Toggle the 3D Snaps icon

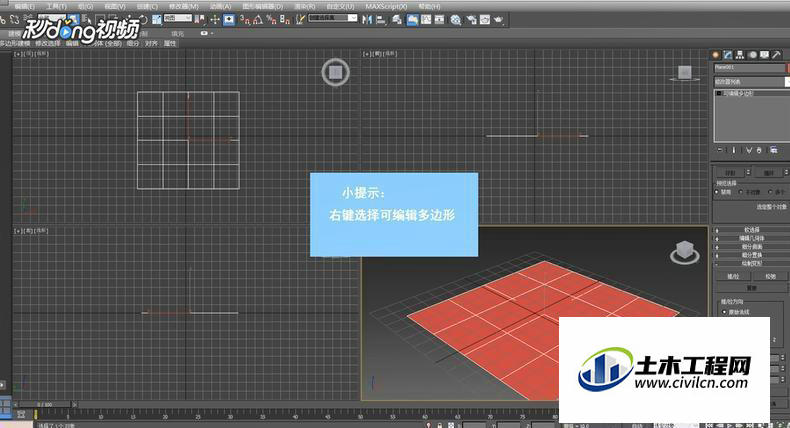pyautogui.click(x=245, y=20)
